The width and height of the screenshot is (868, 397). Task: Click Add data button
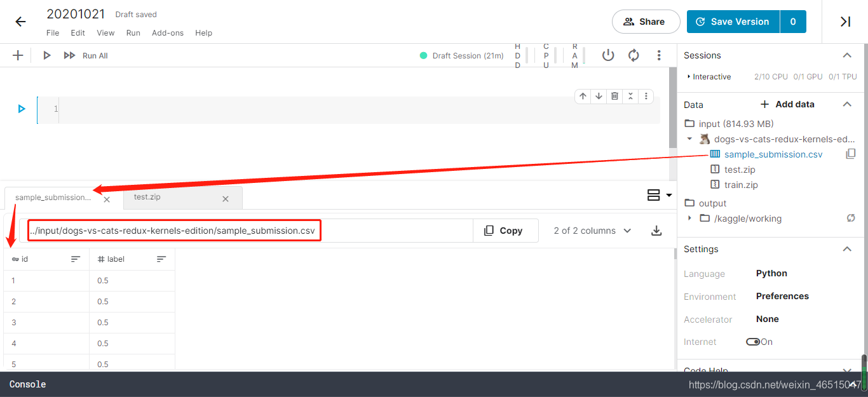coord(787,104)
